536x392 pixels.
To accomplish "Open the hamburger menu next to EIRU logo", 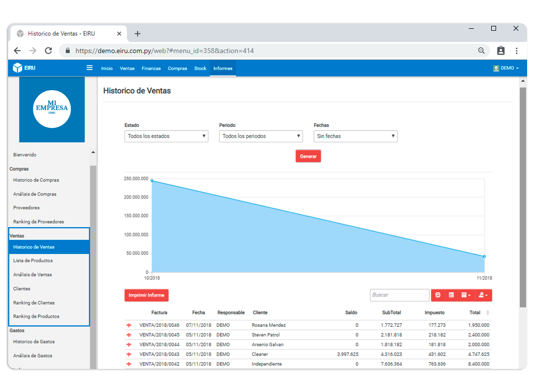I will coord(89,68).
